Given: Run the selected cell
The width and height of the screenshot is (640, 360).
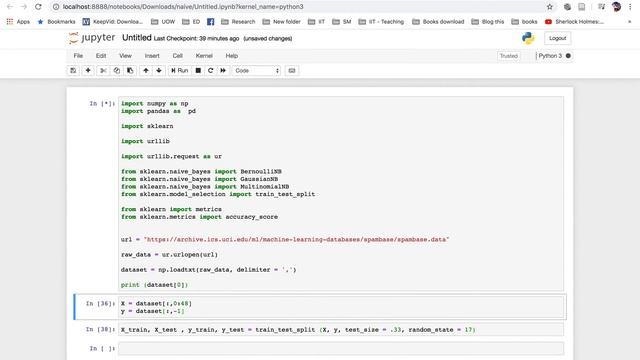Looking at the screenshot, I should tap(180, 71).
